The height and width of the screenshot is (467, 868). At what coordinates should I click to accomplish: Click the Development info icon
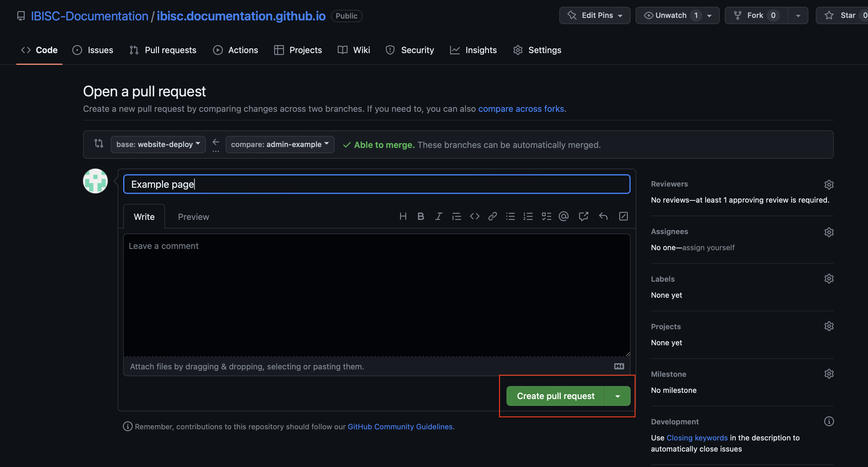tap(828, 421)
